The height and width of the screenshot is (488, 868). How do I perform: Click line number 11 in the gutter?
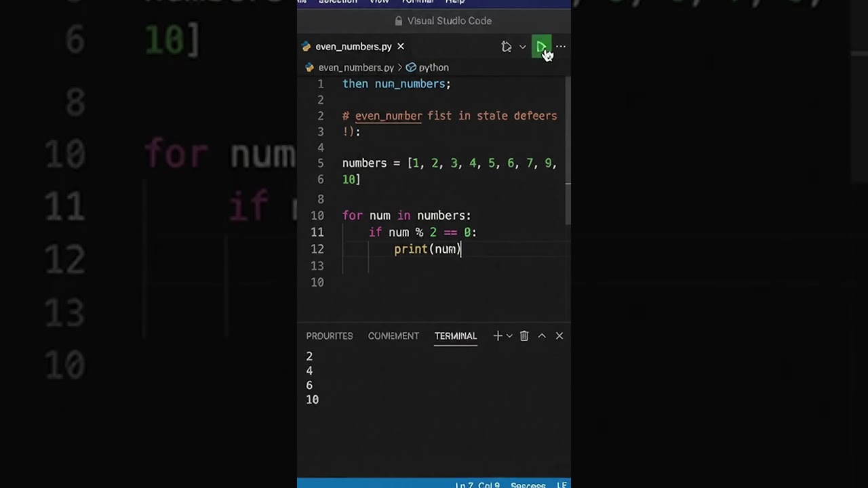[317, 232]
